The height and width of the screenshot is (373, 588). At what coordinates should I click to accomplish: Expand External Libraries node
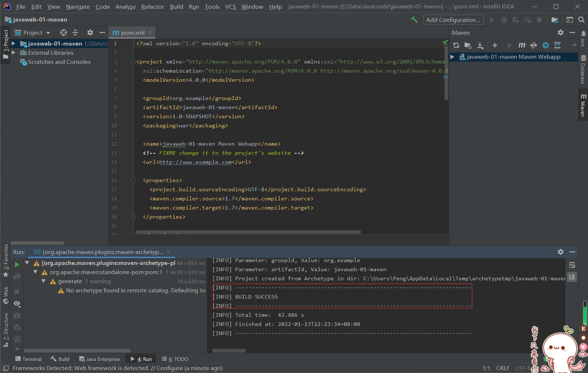click(x=14, y=53)
